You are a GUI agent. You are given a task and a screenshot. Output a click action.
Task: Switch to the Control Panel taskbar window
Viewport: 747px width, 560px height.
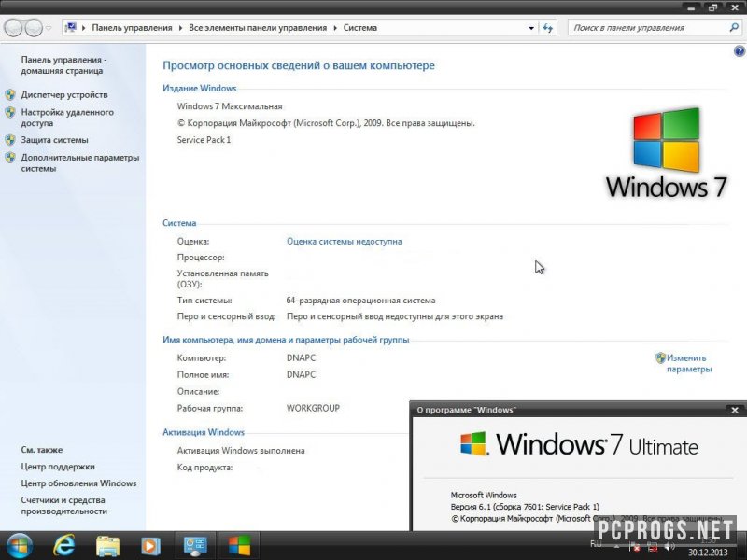[x=195, y=546]
